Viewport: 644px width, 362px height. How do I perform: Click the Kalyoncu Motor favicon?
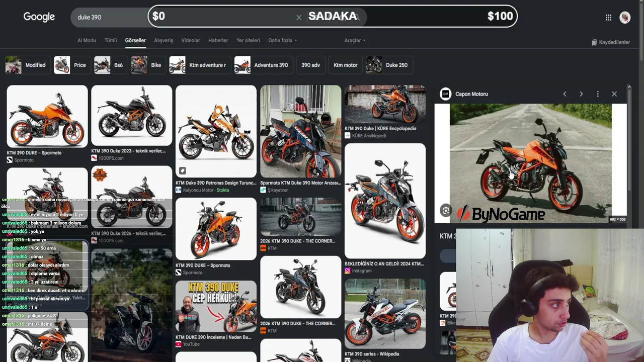tap(179, 190)
